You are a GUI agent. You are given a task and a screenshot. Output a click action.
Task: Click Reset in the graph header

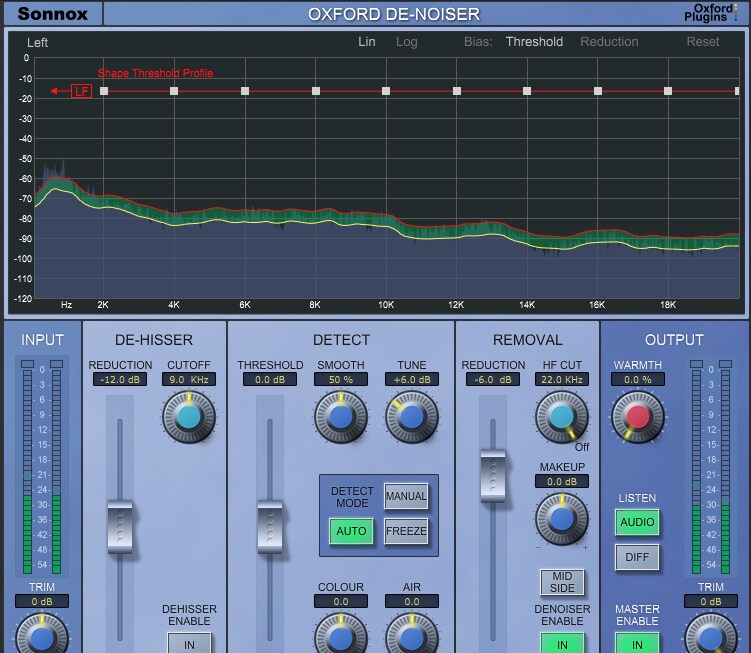703,42
